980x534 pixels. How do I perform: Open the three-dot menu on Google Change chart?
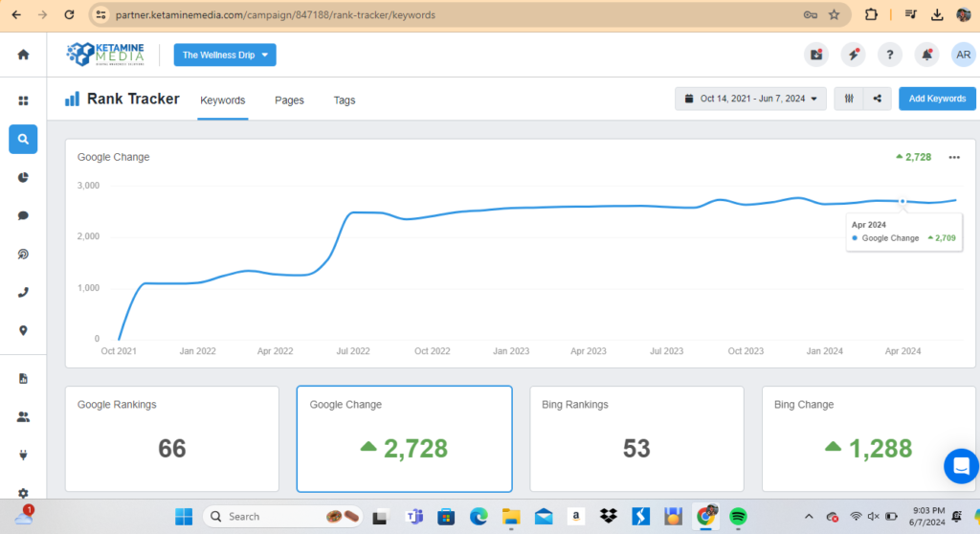coord(953,157)
